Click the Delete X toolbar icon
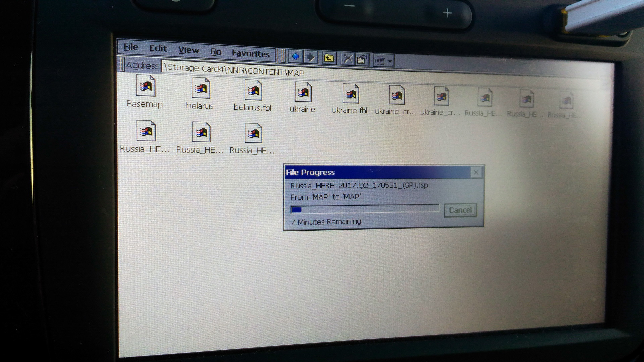The width and height of the screenshot is (644, 362). tap(348, 59)
